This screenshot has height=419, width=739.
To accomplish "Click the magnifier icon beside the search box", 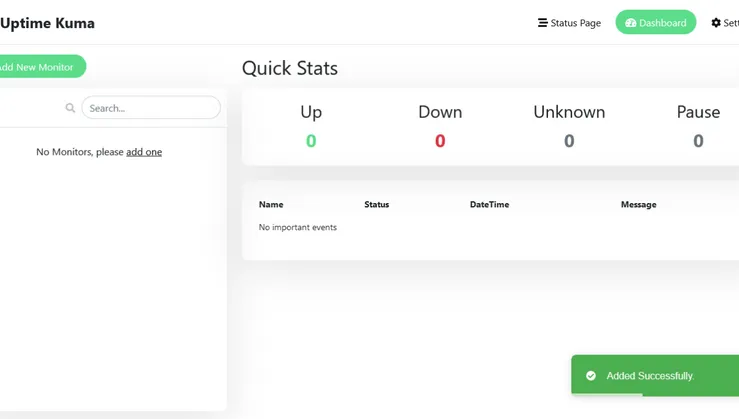I will pos(70,108).
